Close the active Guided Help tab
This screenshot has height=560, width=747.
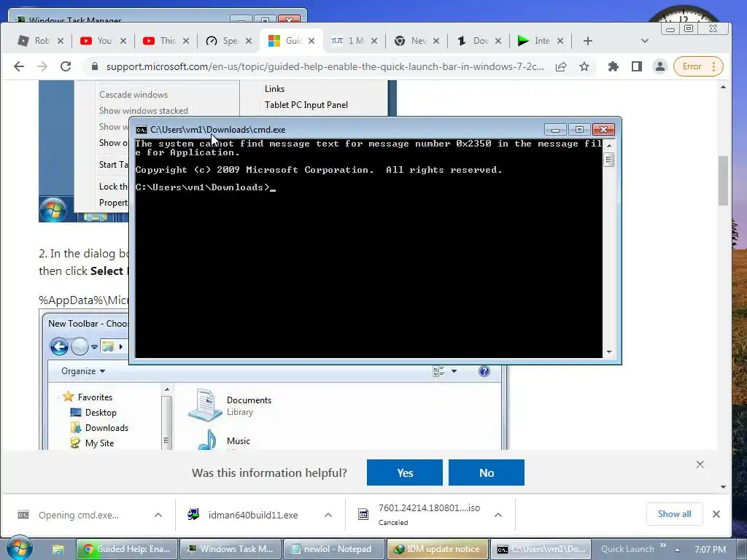coord(311,41)
